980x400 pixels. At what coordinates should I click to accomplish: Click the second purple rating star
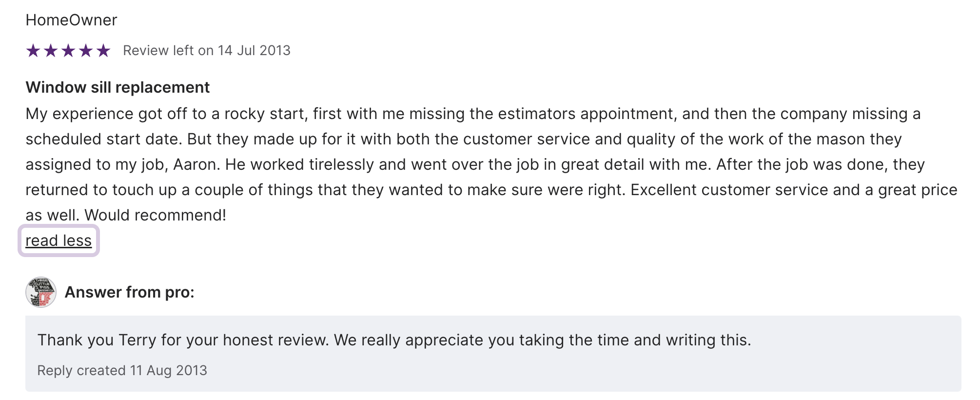[51, 51]
